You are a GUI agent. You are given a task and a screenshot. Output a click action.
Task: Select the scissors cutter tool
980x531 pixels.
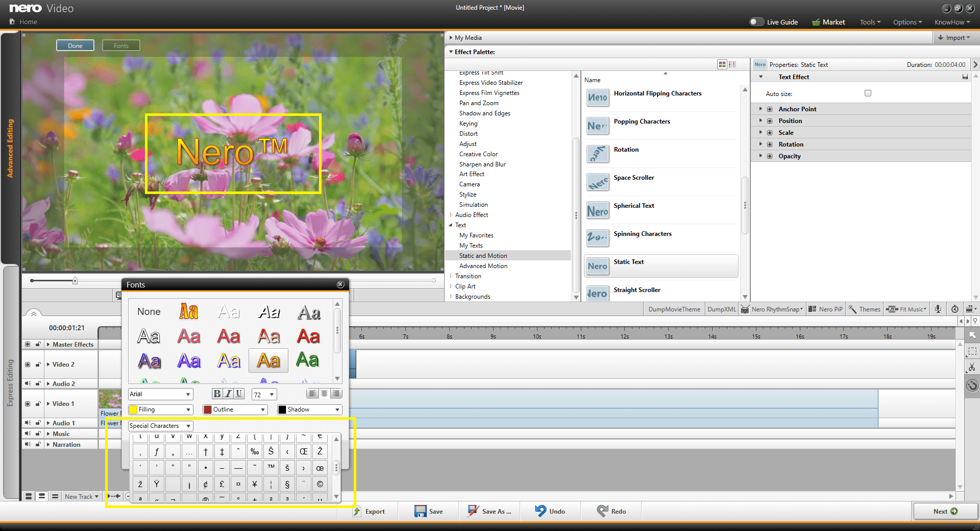(x=972, y=367)
